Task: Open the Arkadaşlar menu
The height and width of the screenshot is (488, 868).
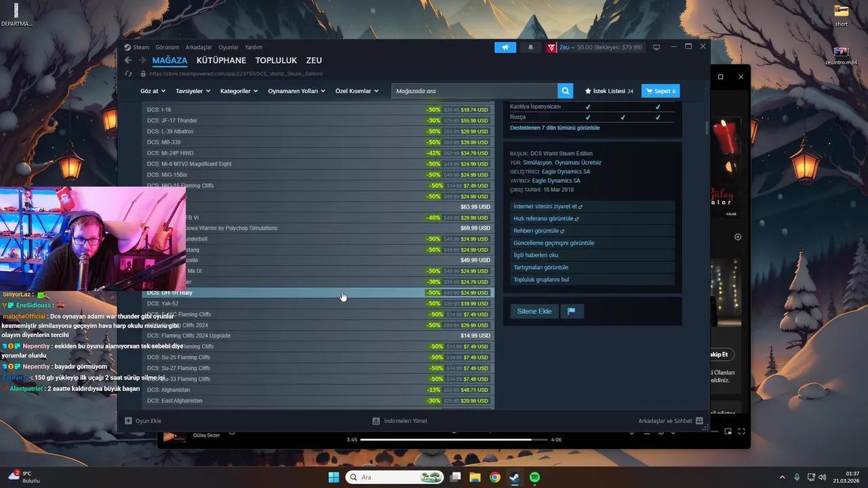Action: (199, 47)
